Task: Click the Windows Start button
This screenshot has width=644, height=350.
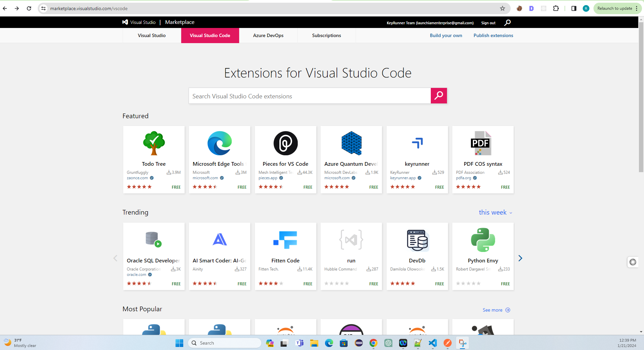Action: tap(179, 343)
